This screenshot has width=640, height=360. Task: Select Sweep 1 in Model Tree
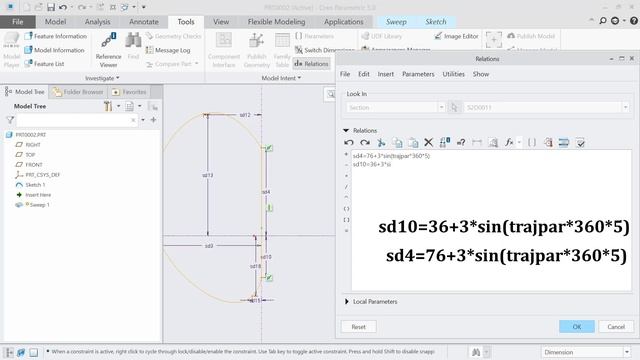[33, 205]
